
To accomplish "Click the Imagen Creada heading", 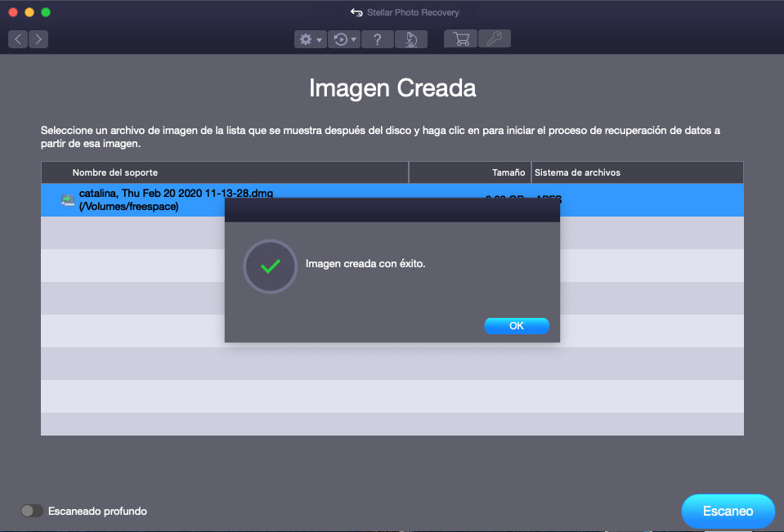I will coord(392,88).
